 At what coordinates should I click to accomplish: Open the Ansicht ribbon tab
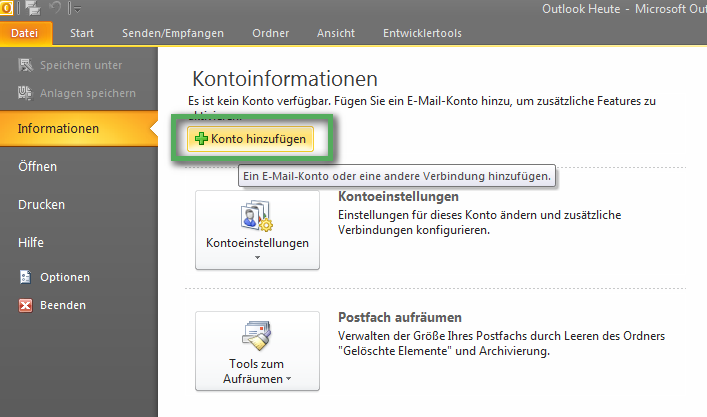pos(335,33)
